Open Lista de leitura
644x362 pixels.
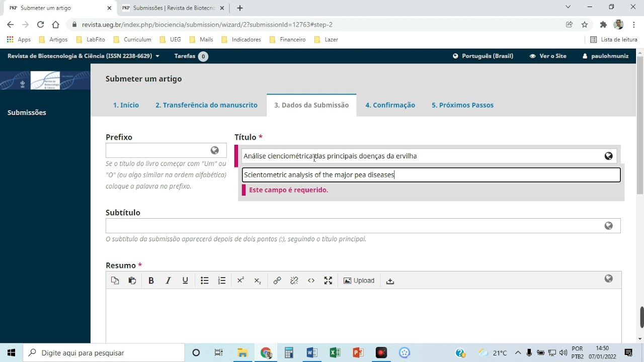coord(614,40)
